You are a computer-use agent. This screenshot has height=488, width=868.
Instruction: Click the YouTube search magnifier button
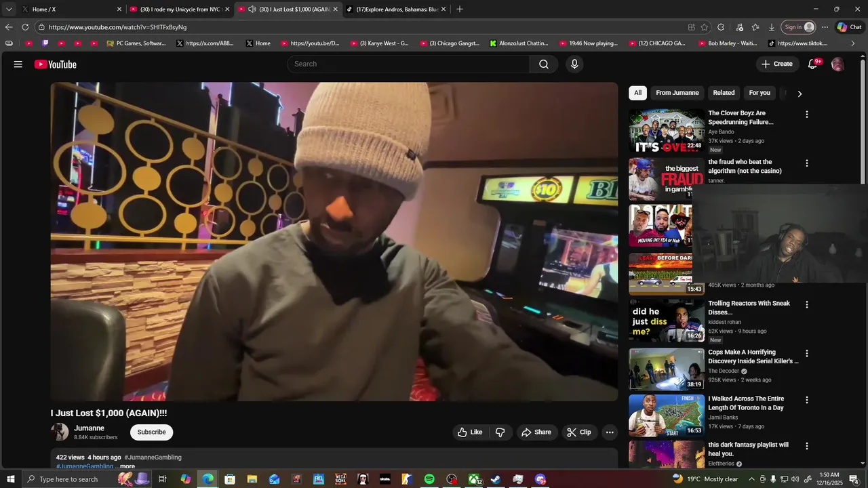[544, 64]
